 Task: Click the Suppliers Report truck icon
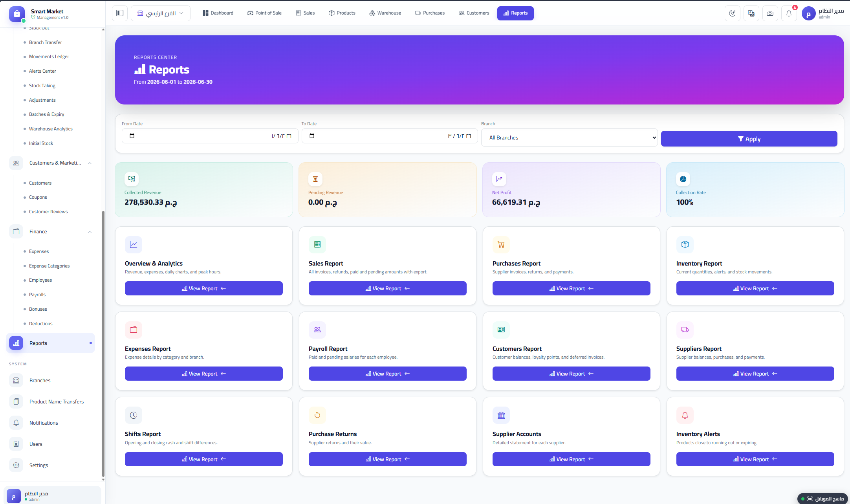tap(685, 330)
